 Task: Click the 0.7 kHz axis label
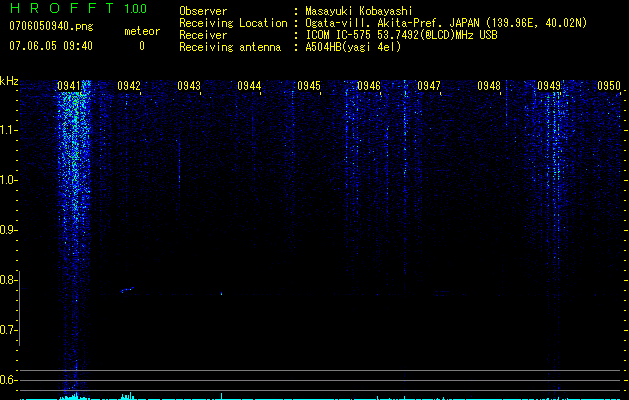pyautogui.click(x=7, y=330)
